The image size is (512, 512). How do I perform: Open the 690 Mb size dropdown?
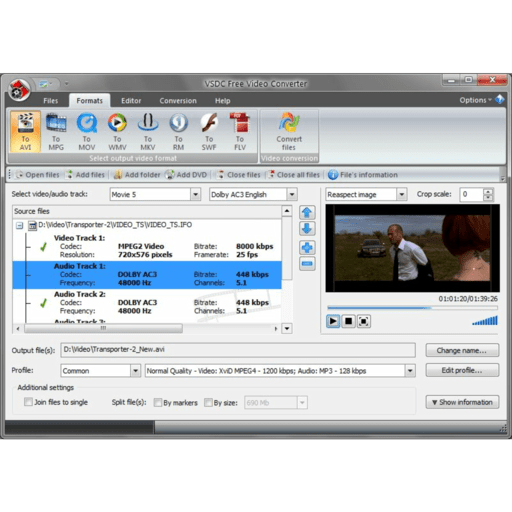pos(302,403)
